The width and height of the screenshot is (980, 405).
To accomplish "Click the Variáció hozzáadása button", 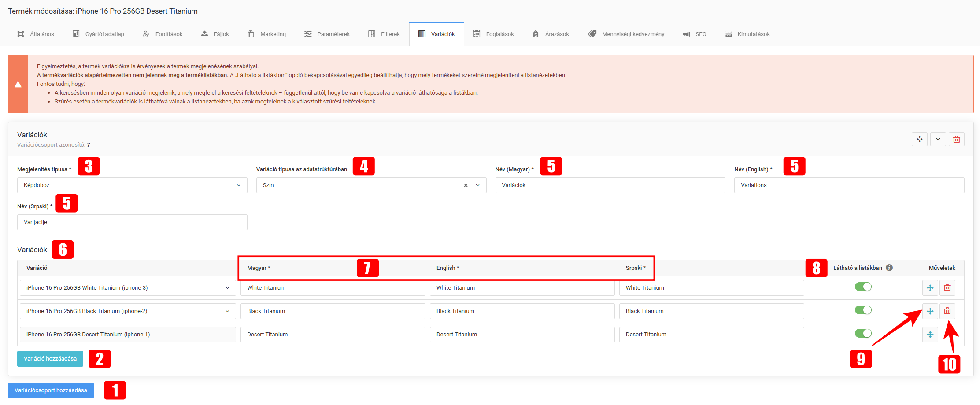I will point(50,359).
